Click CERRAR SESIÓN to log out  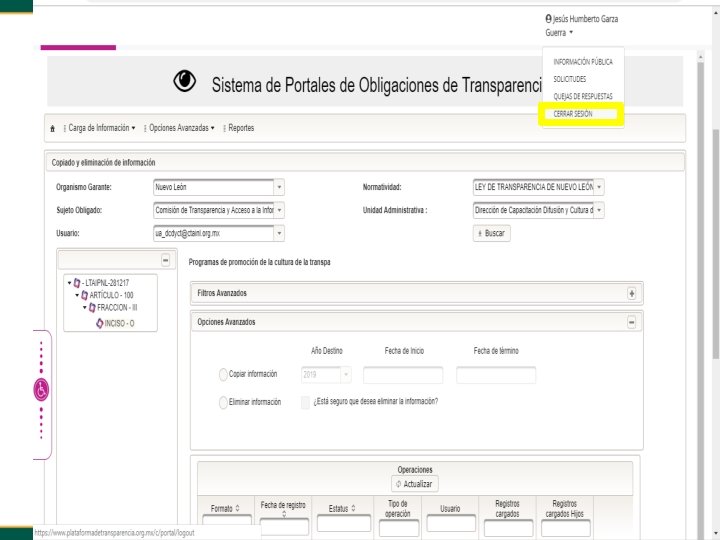tap(573, 114)
